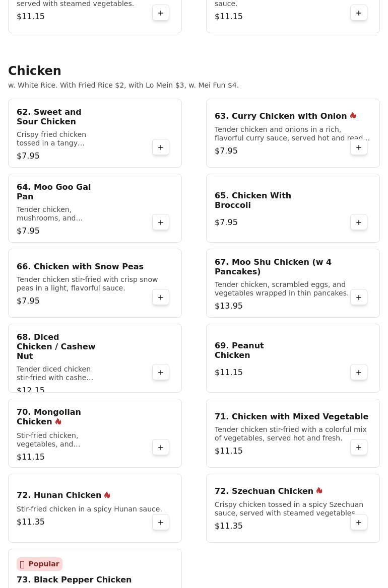Screen dimensions: 388x588
Task: Add Moo Shu Chicken with pancakes via plus
Action: click(x=359, y=298)
